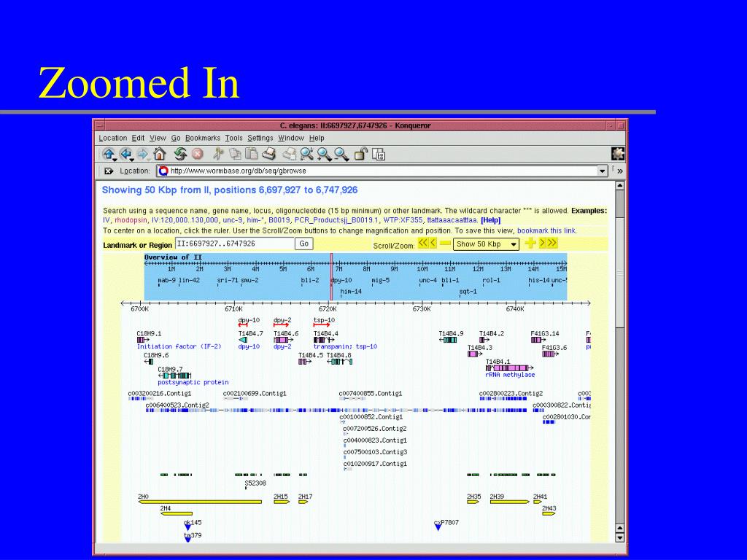The image size is (747, 560).
Task: Open Find with the magnifier search icon
Action: point(306,154)
